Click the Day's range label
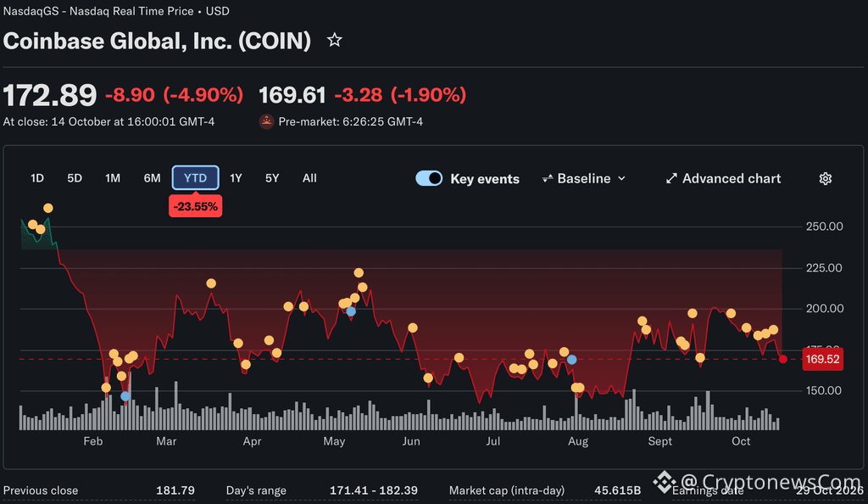This screenshot has height=504, width=868. tap(256, 490)
